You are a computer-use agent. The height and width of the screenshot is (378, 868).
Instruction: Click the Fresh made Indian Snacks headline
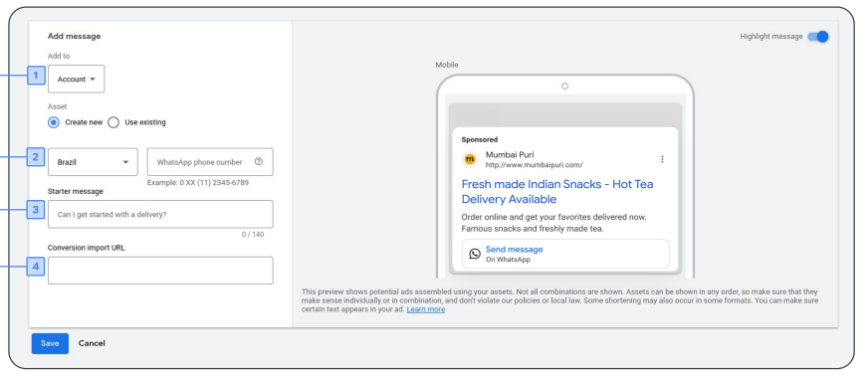[x=556, y=192]
